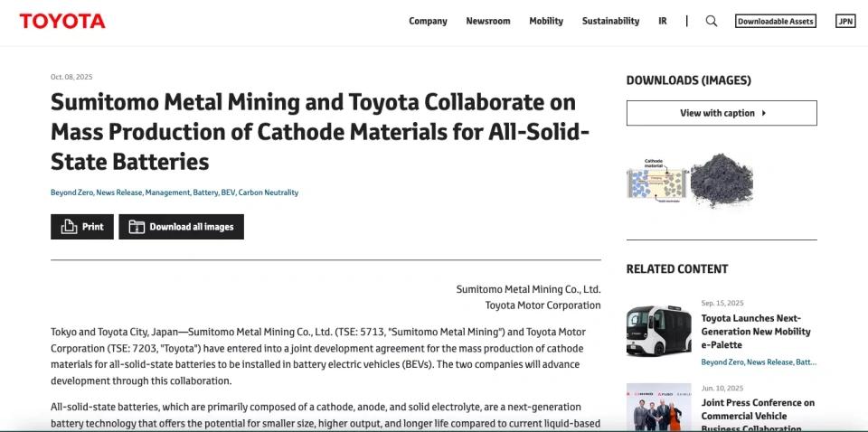Click the Carbon Neutrality tag
Image resolution: width=868 pixels, height=432 pixels.
(268, 193)
